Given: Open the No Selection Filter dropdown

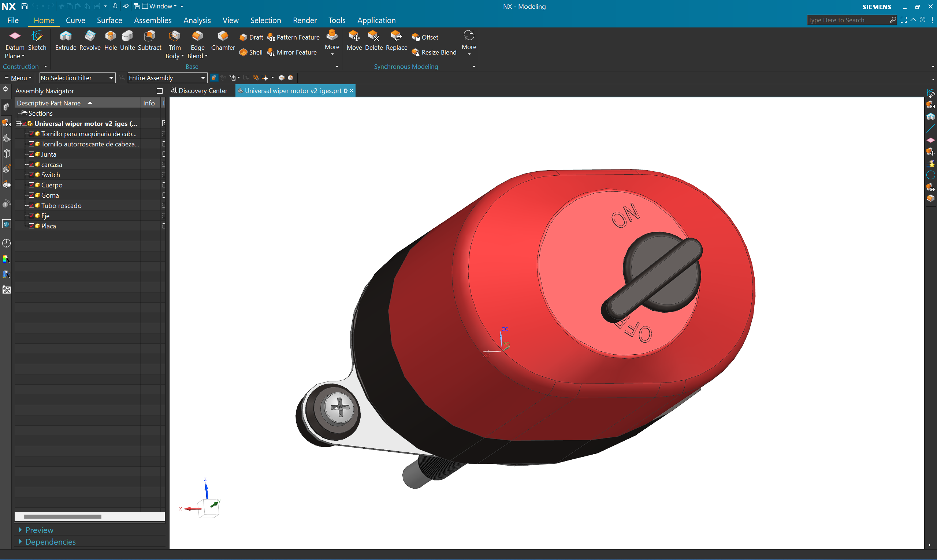Looking at the screenshot, I should [77, 78].
